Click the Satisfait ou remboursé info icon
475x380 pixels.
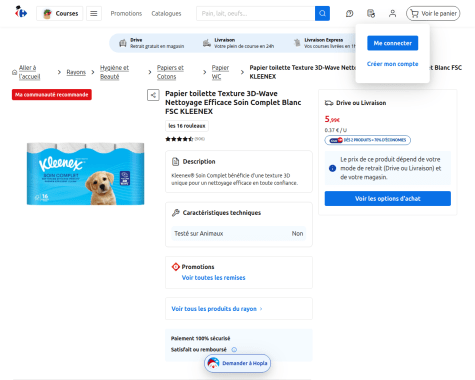[234, 350]
